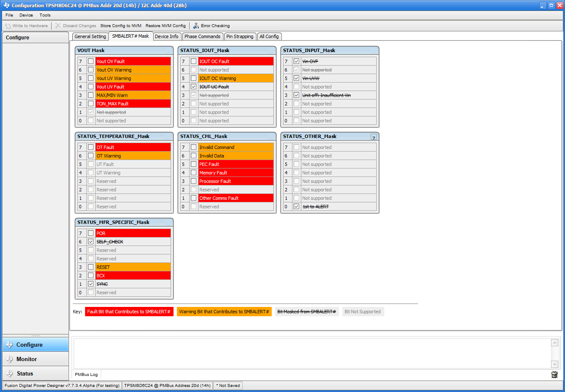Screen dimensions: 565x392
Task: Check the Vout OV Fault mask checkbox
Action: (x=91, y=61)
